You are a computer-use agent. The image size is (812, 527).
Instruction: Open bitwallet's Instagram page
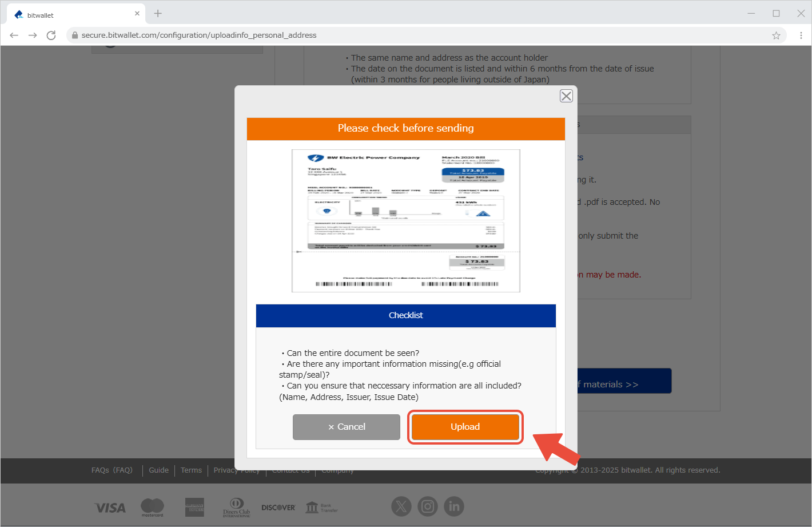click(x=427, y=506)
